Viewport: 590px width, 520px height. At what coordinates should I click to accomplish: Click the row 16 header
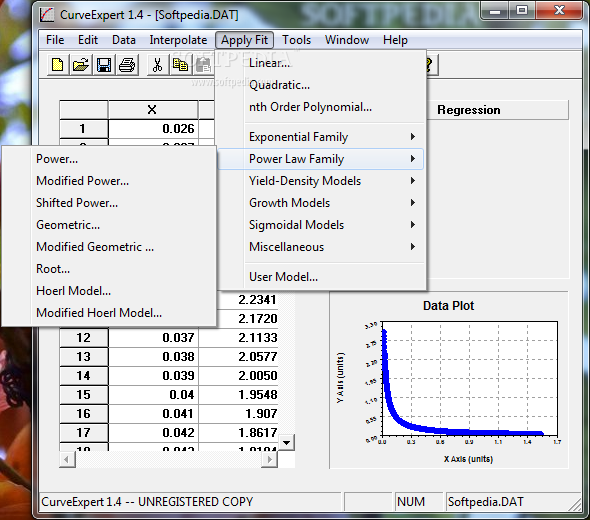(x=84, y=414)
